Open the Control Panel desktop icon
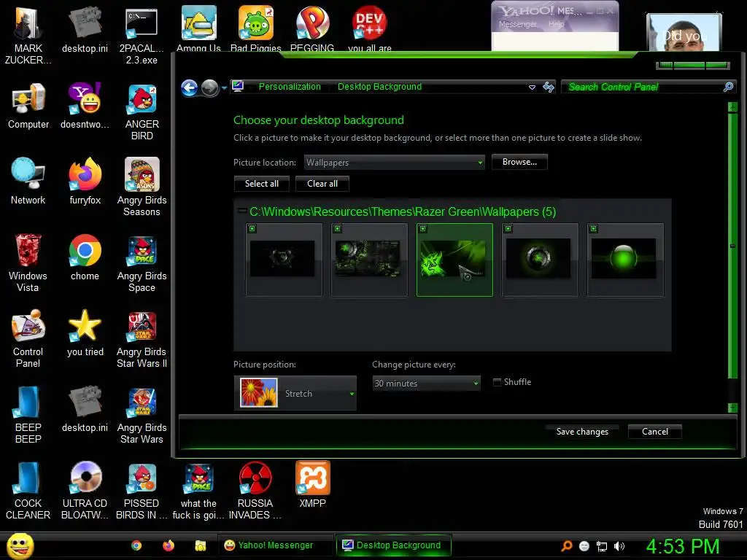This screenshot has width=747, height=560. [x=28, y=339]
